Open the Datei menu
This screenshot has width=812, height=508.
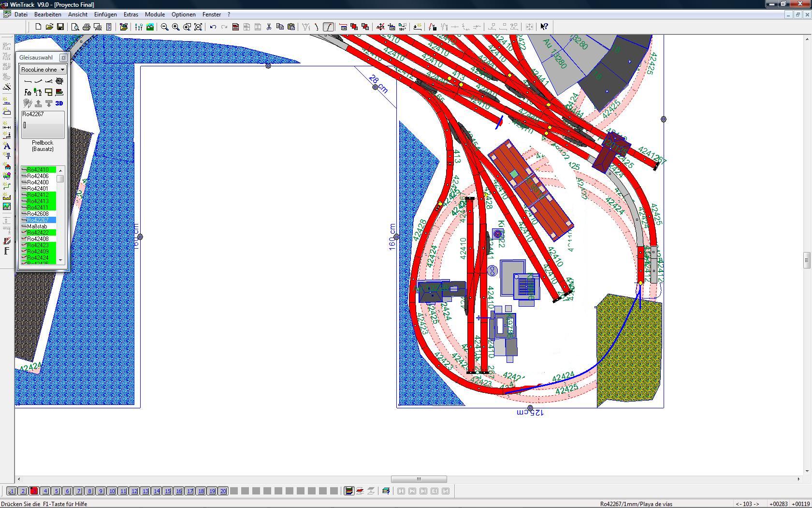pos(21,15)
